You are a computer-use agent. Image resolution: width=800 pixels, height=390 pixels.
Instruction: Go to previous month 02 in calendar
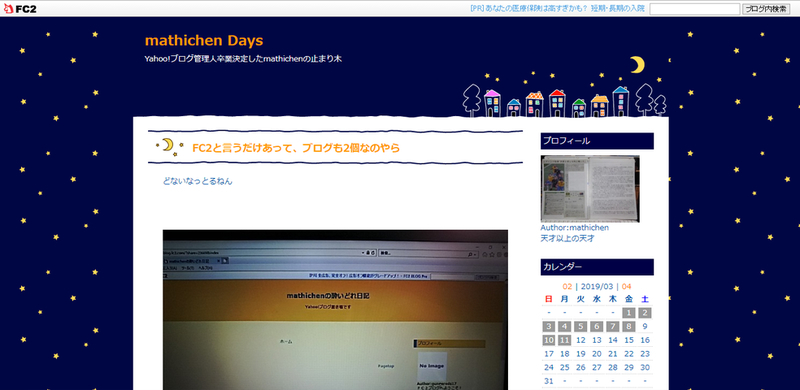coord(567,286)
